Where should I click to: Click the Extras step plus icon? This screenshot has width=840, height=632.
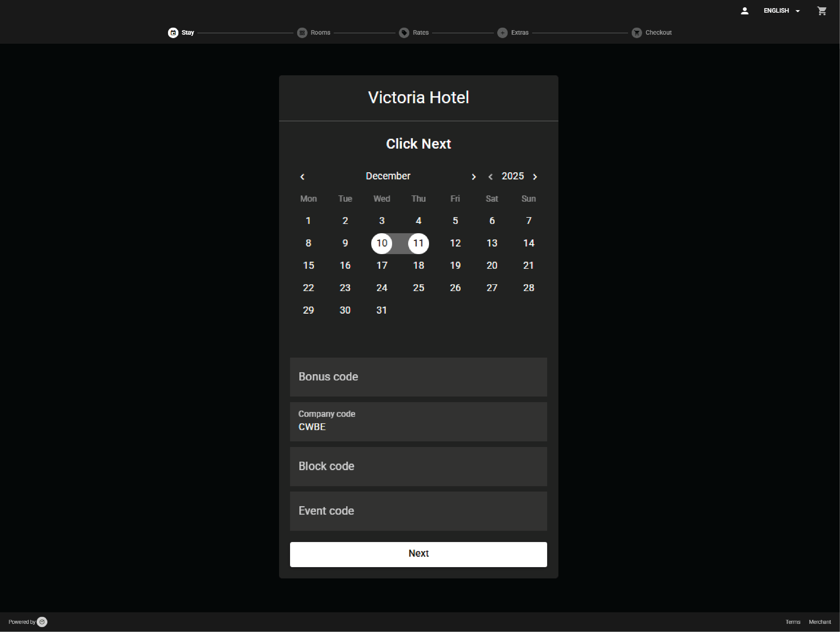tap(502, 33)
